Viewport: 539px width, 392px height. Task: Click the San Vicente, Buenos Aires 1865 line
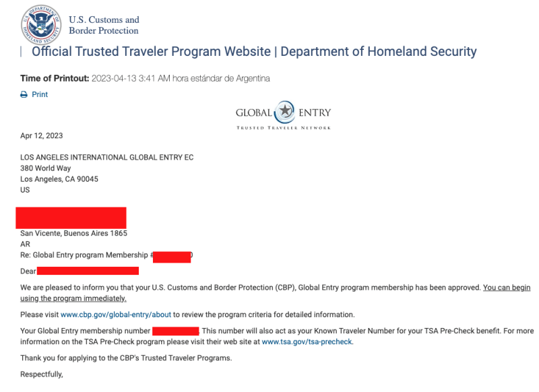pos(74,234)
